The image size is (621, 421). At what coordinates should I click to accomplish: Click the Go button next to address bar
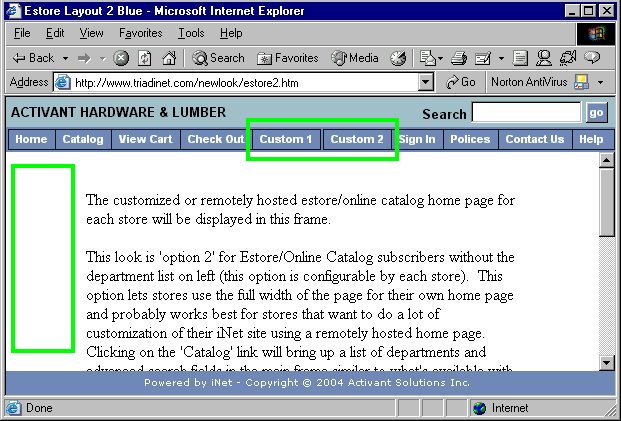click(461, 82)
